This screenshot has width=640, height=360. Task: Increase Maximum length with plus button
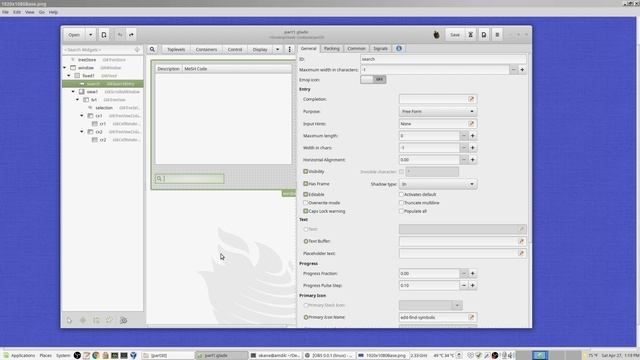coord(473,136)
